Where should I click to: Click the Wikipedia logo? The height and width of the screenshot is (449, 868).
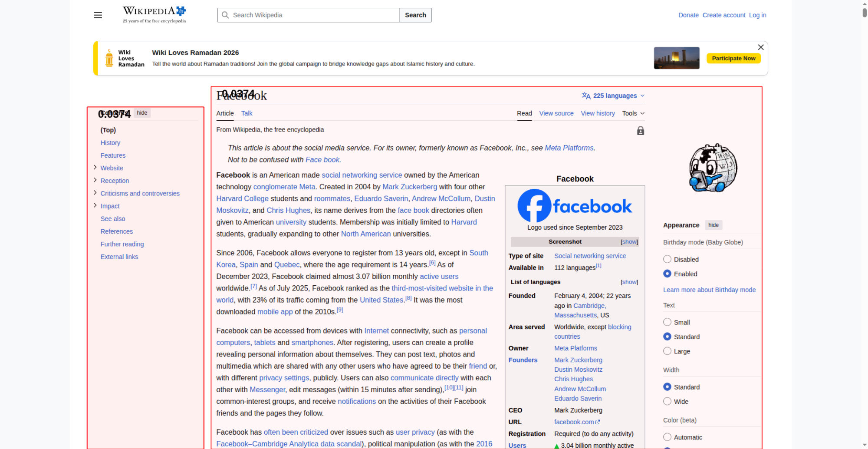[154, 15]
